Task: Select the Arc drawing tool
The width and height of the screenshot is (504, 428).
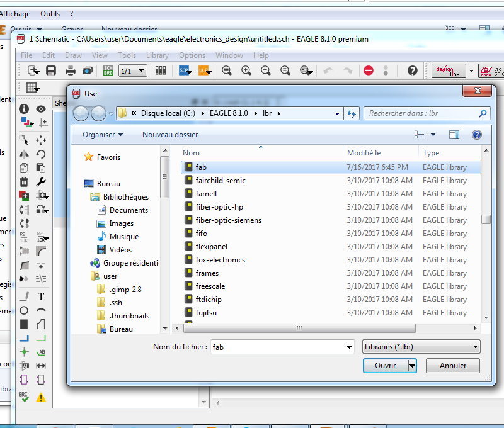Action: tap(41, 310)
